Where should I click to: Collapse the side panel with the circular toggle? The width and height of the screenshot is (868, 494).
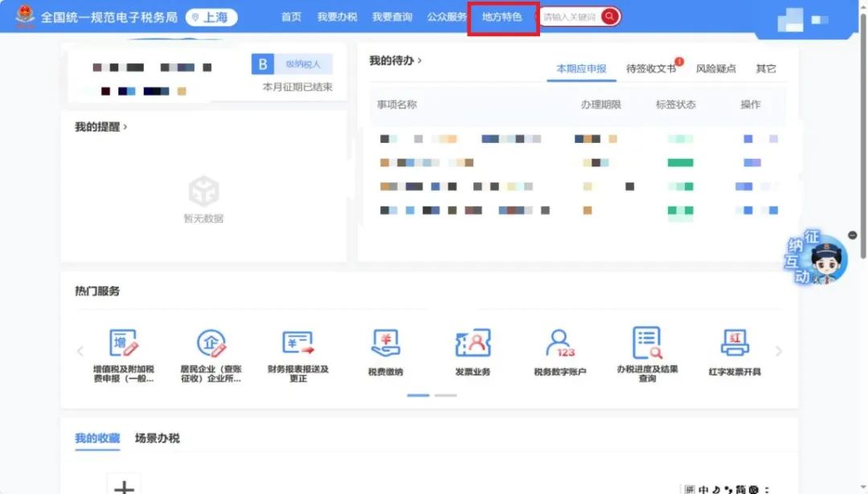coord(852,235)
